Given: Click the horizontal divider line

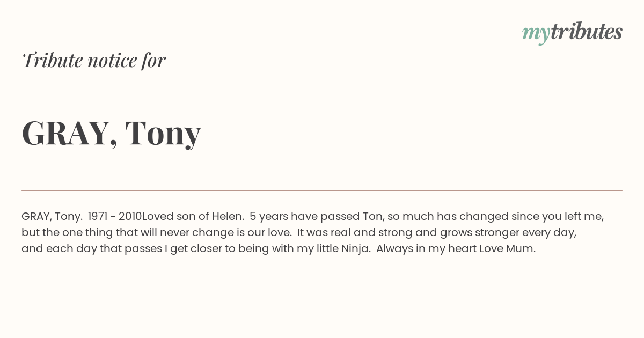Looking at the screenshot, I should 322,190.
